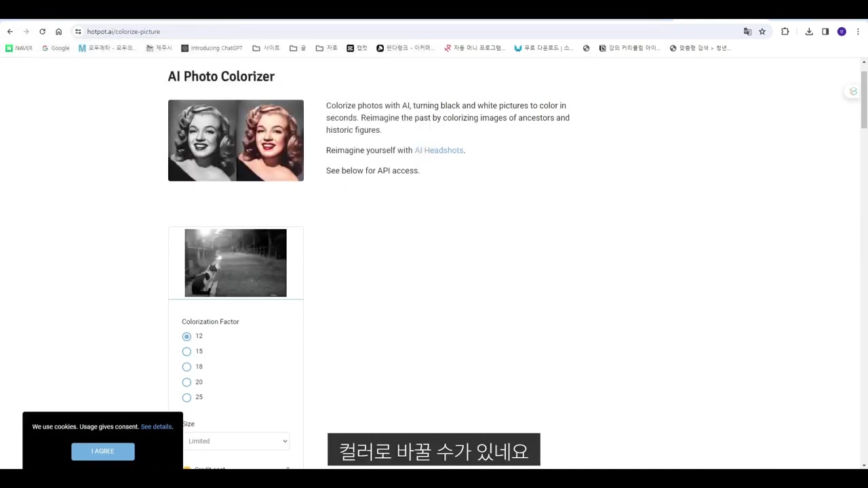Open the 캡컷 bookmark
The image size is (868, 488).
click(x=357, y=48)
